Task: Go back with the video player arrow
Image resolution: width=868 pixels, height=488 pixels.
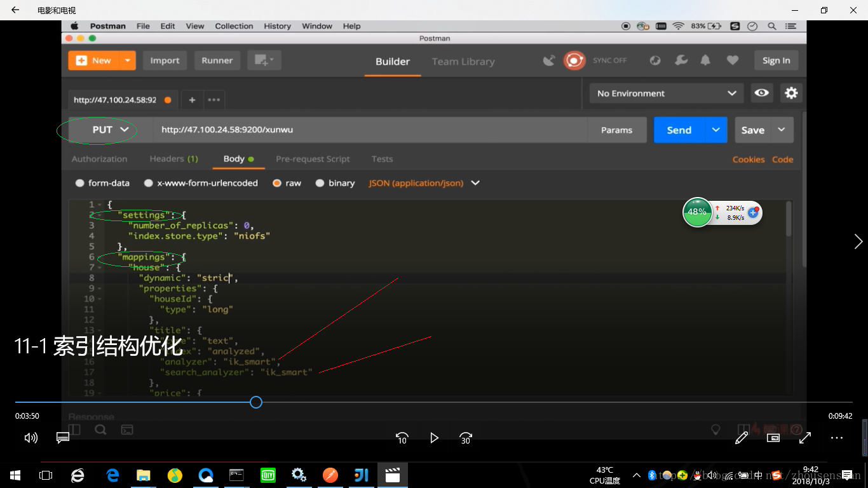Action: (15, 10)
